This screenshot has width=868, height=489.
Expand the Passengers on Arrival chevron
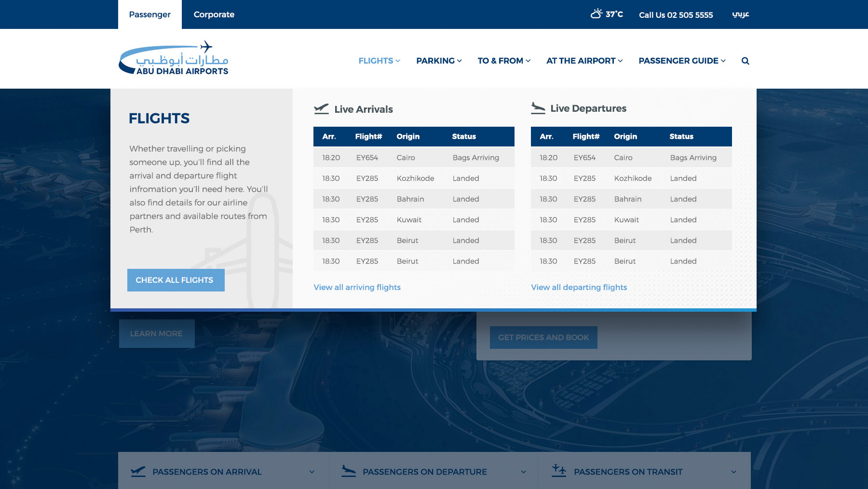[x=312, y=472]
